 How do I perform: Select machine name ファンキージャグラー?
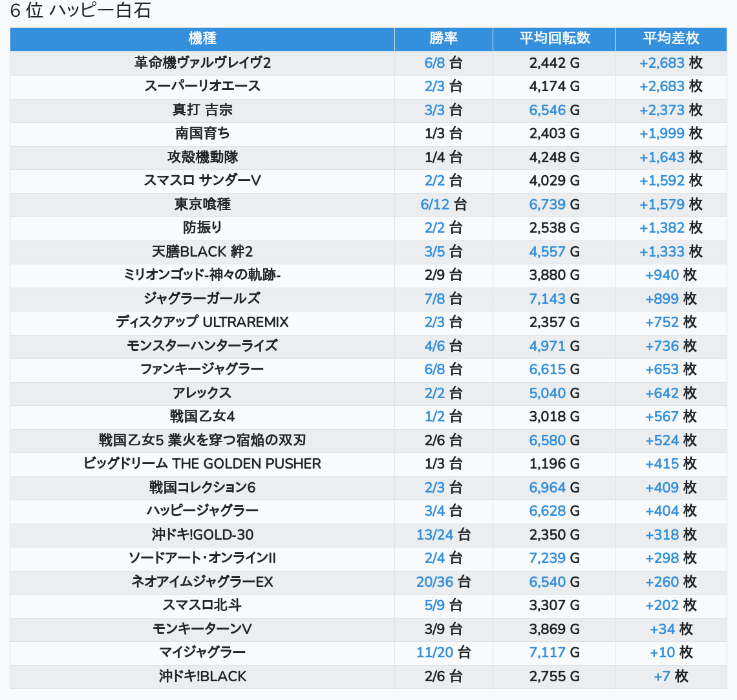[202, 369]
